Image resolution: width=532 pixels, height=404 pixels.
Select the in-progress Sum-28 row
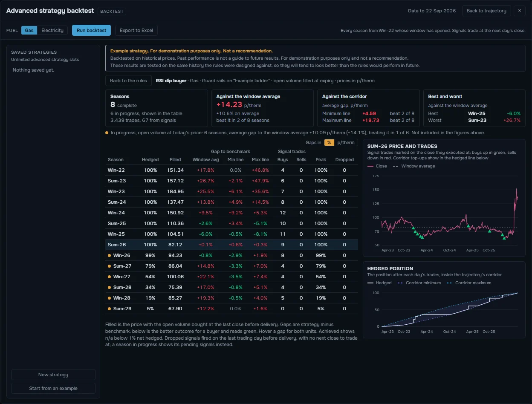coord(231,287)
